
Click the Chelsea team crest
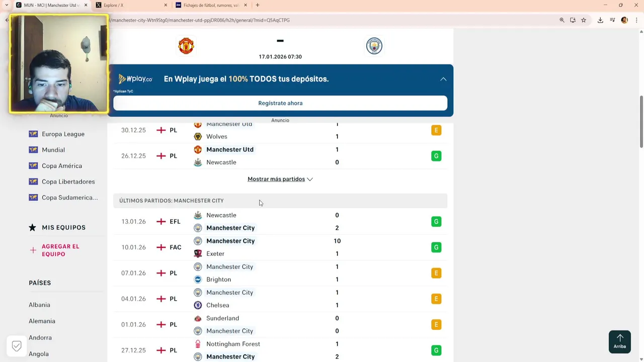tap(198, 305)
